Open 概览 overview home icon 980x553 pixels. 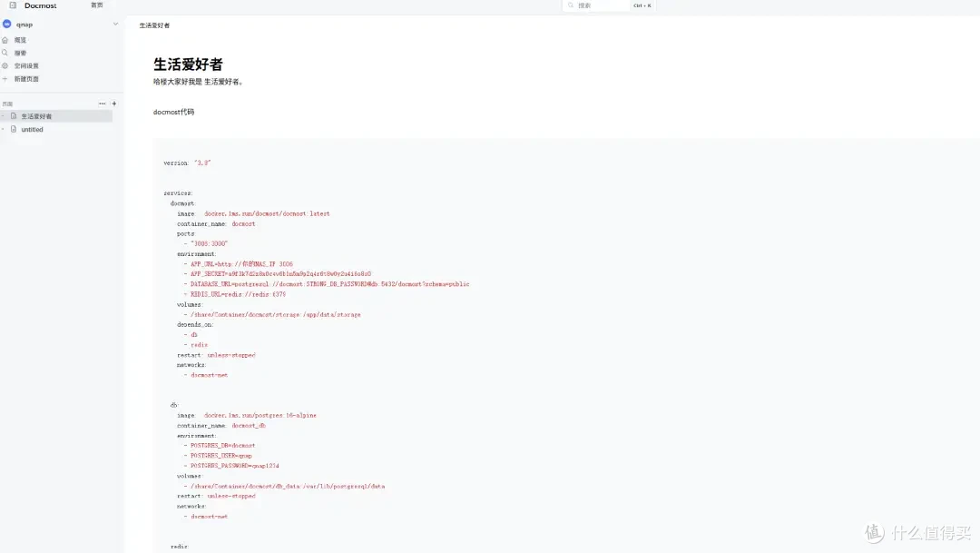(5, 40)
